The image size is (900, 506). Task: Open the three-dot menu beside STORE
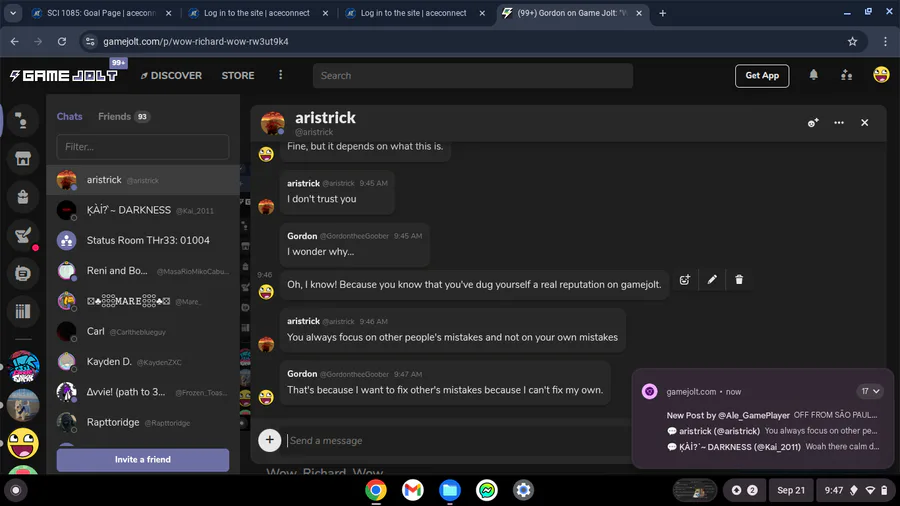tap(281, 75)
